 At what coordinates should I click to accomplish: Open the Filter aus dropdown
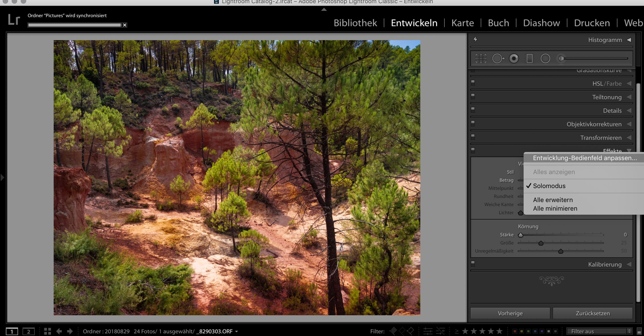pos(599,331)
